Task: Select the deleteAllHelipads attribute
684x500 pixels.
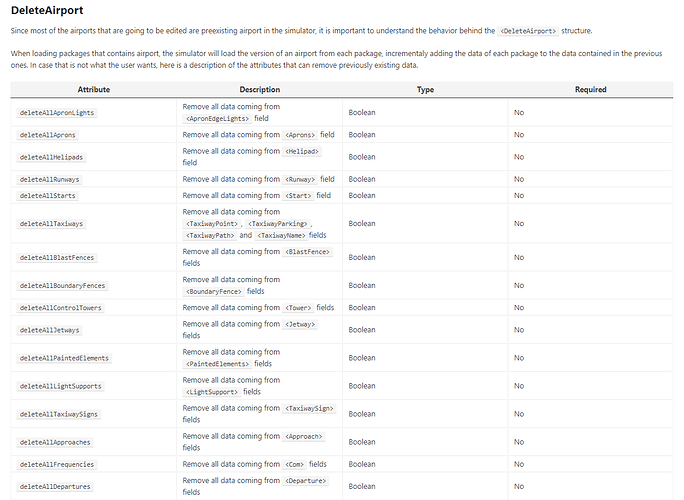Action: click(x=51, y=157)
